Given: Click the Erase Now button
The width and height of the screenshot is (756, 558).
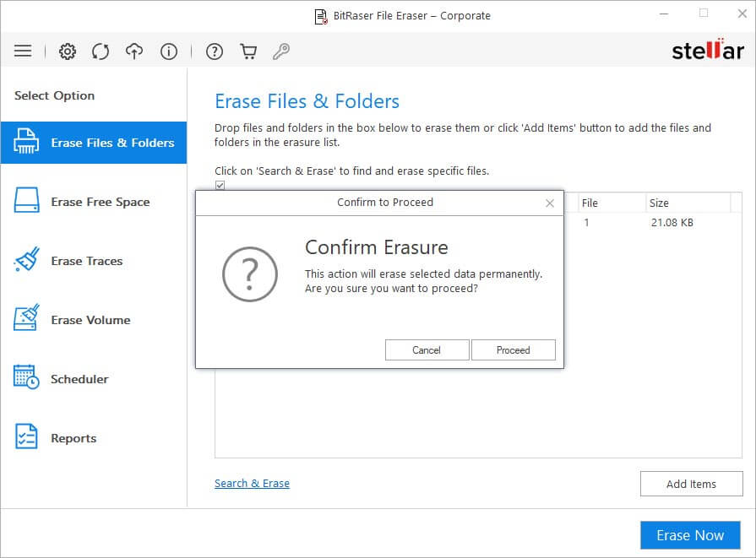Looking at the screenshot, I should pyautogui.click(x=690, y=535).
